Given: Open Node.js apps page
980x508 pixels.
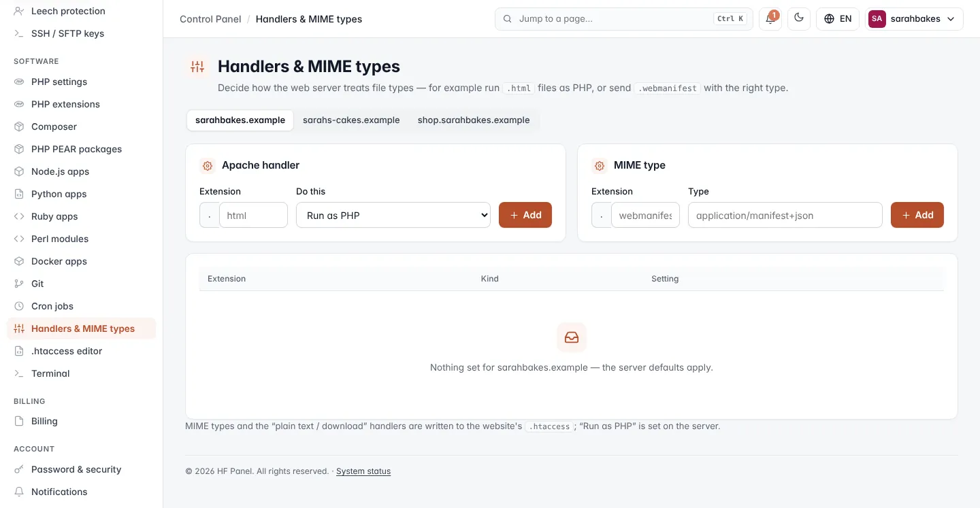Looking at the screenshot, I should [81, 171].
